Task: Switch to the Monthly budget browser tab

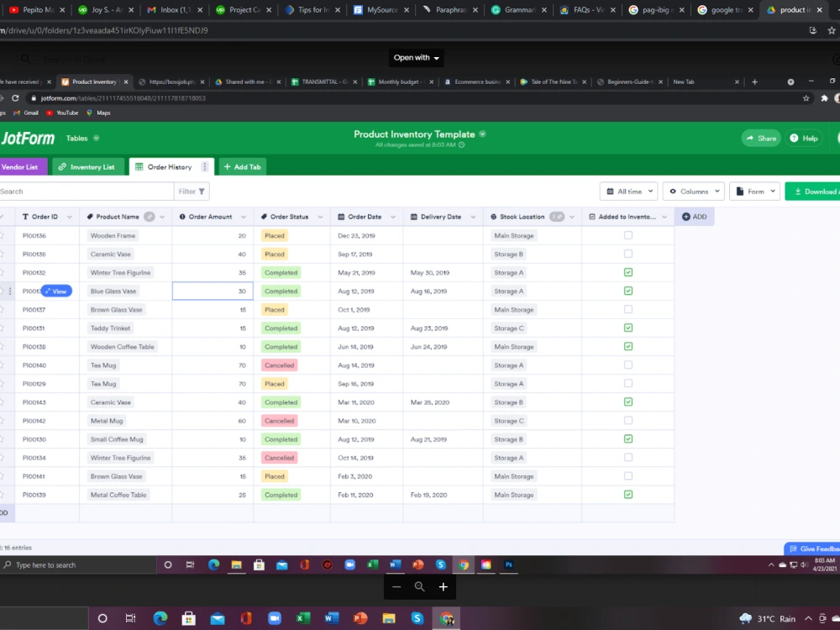Action: [399, 82]
